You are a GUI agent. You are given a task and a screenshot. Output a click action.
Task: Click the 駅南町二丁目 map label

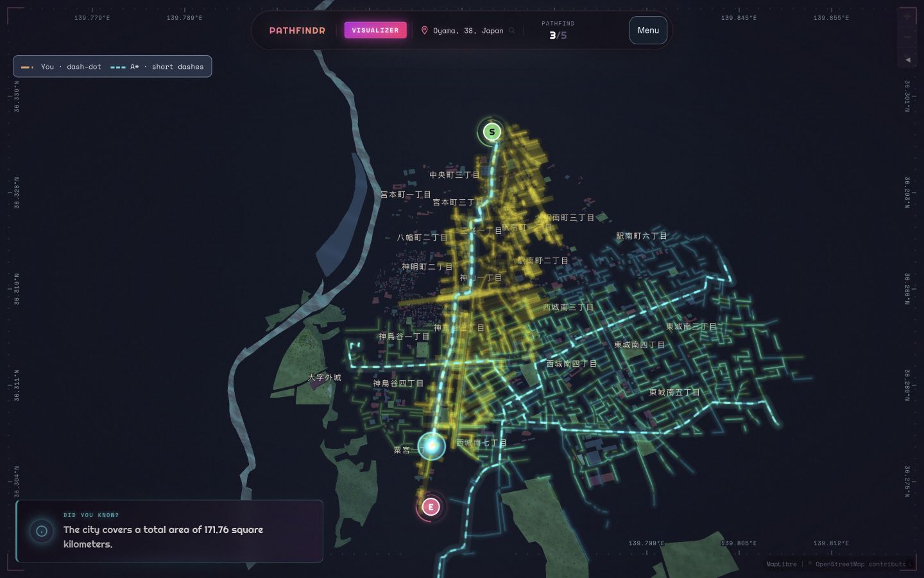pos(543,261)
